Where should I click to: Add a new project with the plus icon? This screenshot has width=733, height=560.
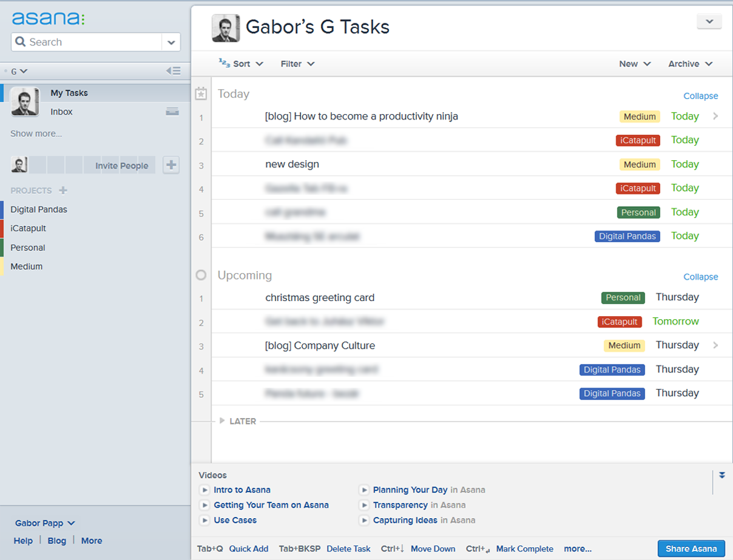(63, 191)
